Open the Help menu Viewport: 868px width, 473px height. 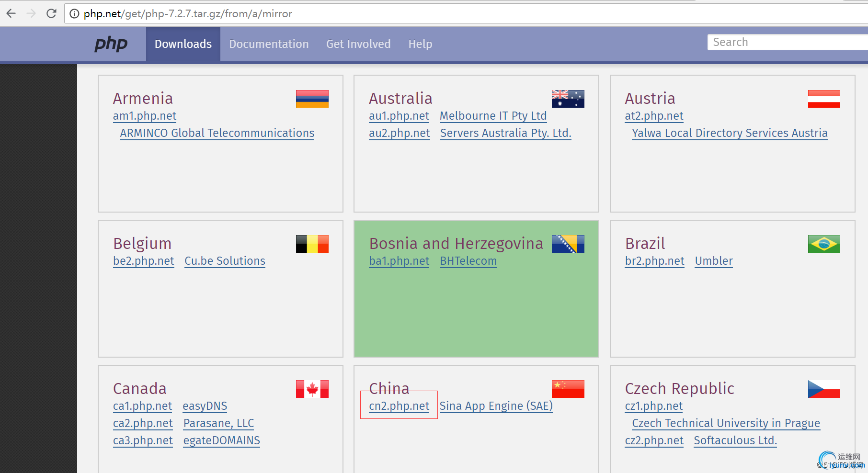pyautogui.click(x=420, y=44)
